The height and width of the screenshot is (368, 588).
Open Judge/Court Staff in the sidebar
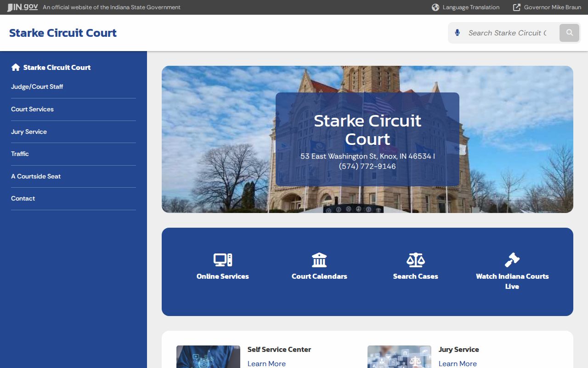37,86
